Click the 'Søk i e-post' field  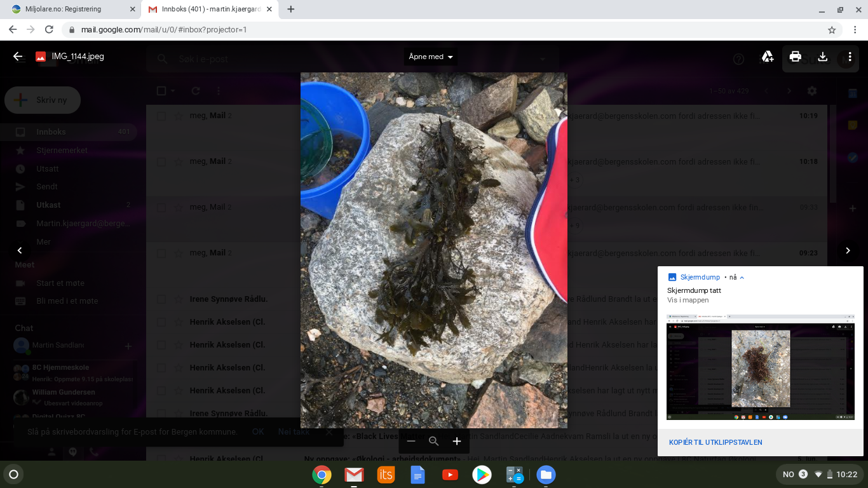pos(353,59)
